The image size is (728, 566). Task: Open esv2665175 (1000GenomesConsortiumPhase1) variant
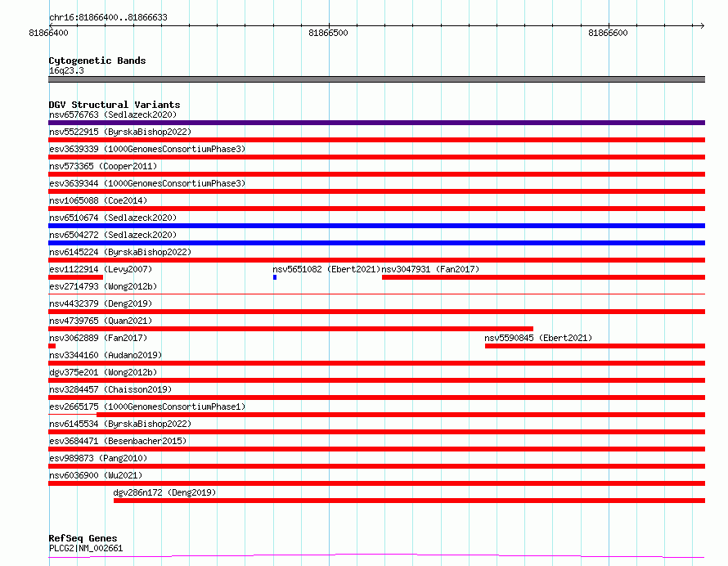click(x=147, y=407)
